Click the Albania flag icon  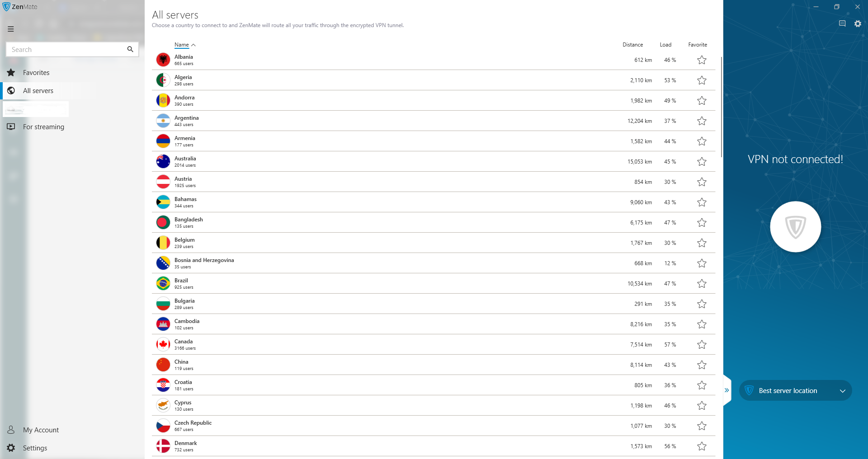[x=163, y=60]
